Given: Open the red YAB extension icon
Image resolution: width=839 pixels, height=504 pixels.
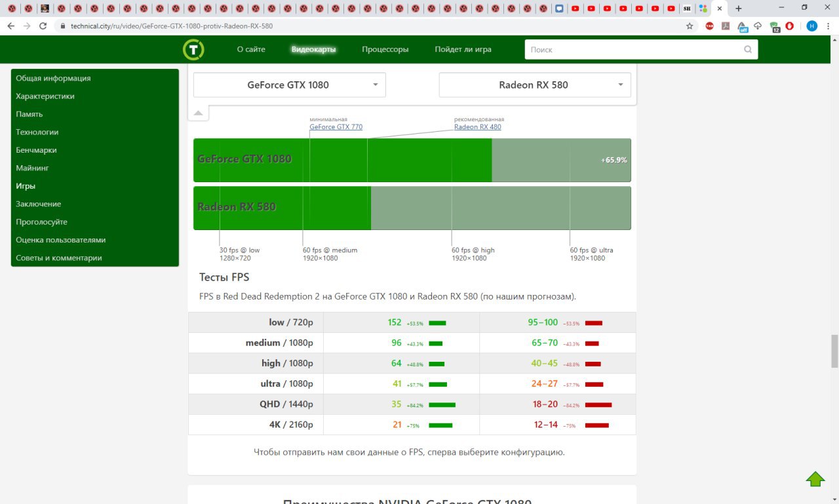Looking at the screenshot, I should pyautogui.click(x=710, y=26).
